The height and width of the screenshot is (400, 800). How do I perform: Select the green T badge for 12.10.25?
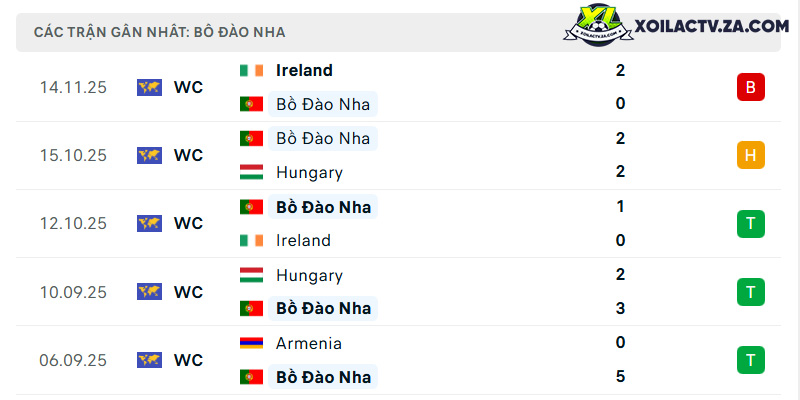pos(751,223)
